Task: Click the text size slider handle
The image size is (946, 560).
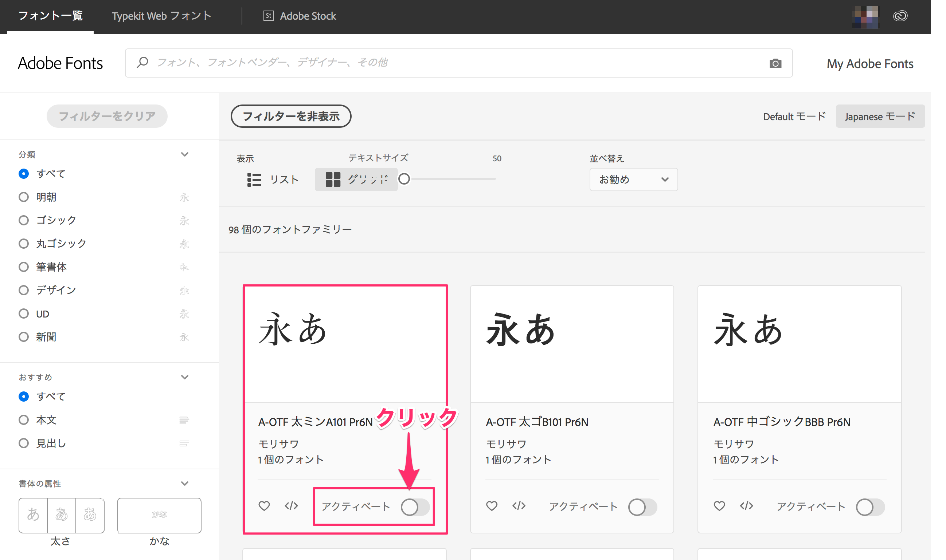Action: pyautogui.click(x=404, y=179)
